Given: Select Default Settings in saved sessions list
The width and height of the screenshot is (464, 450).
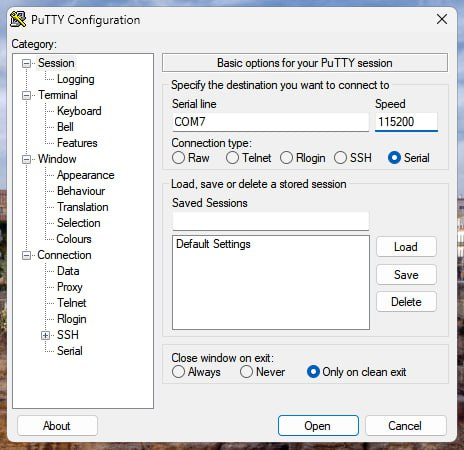Looking at the screenshot, I should (213, 244).
